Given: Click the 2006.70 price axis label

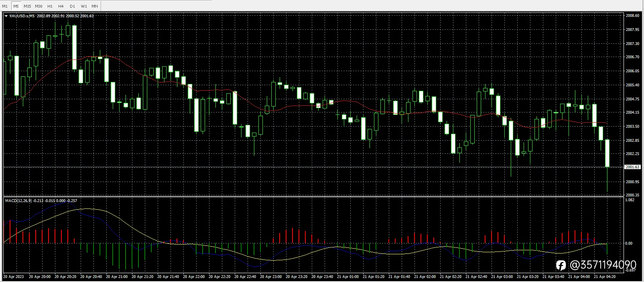Looking at the screenshot, I should coord(632,57).
